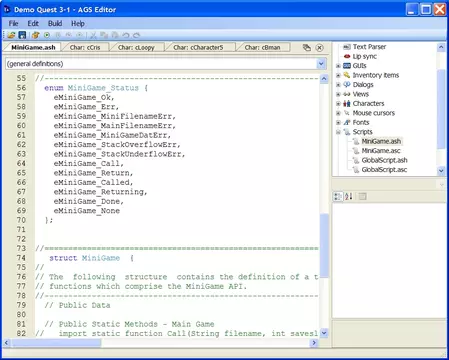
Task: Click the code editor scroll right arrow
Action: click(314, 343)
